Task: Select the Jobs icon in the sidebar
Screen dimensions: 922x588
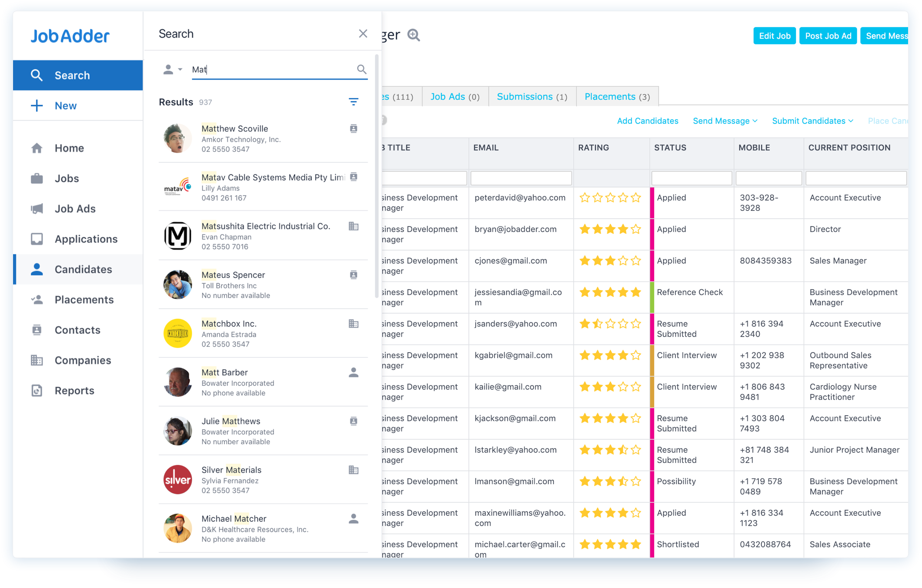Action: click(x=37, y=178)
